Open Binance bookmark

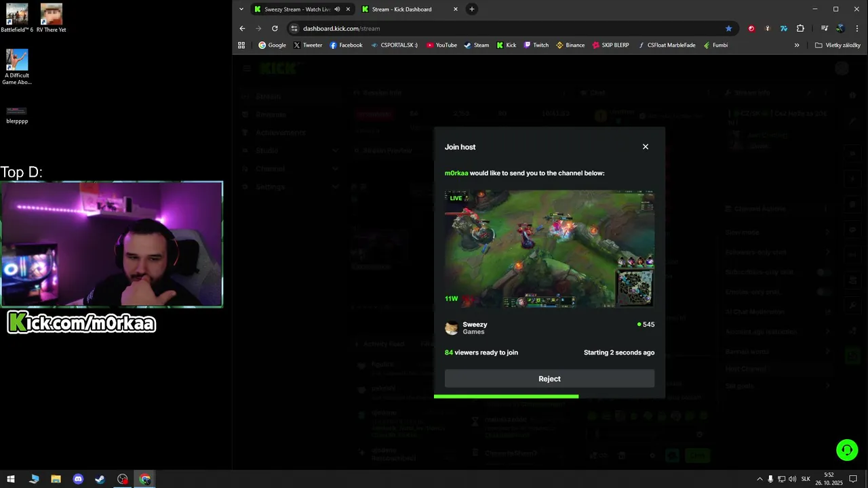tap(570, 45)
